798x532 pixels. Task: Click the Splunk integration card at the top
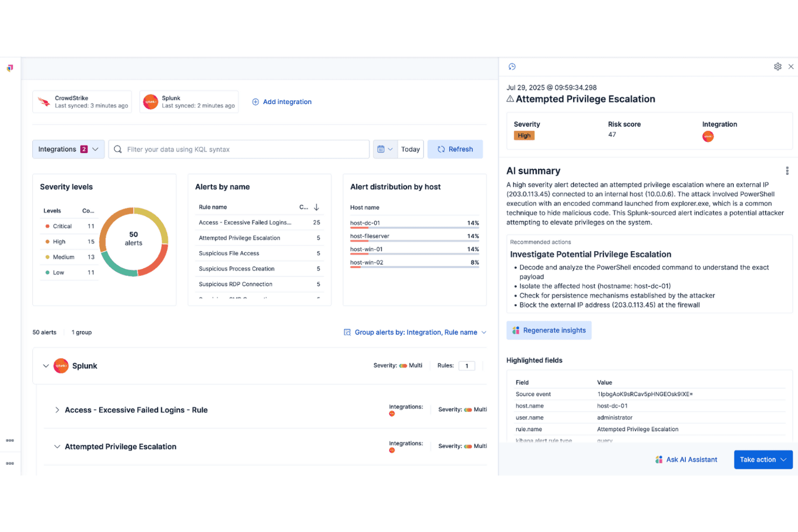(x=189, y=102)
